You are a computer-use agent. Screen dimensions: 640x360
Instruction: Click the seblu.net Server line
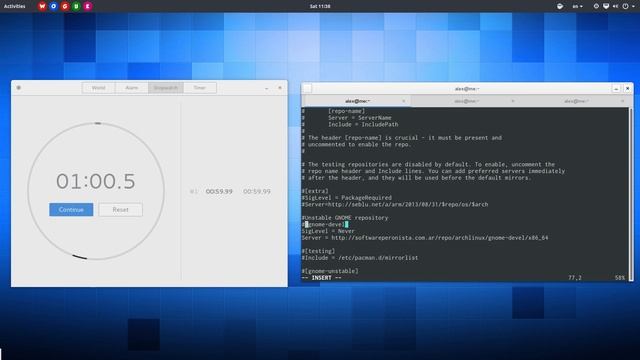tap(395, 204)
